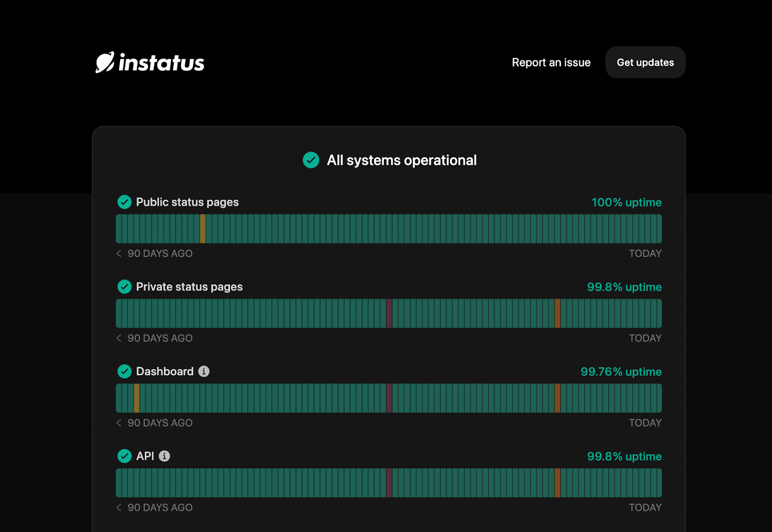
Task: Click the Private status pages label
Action: 189,287
